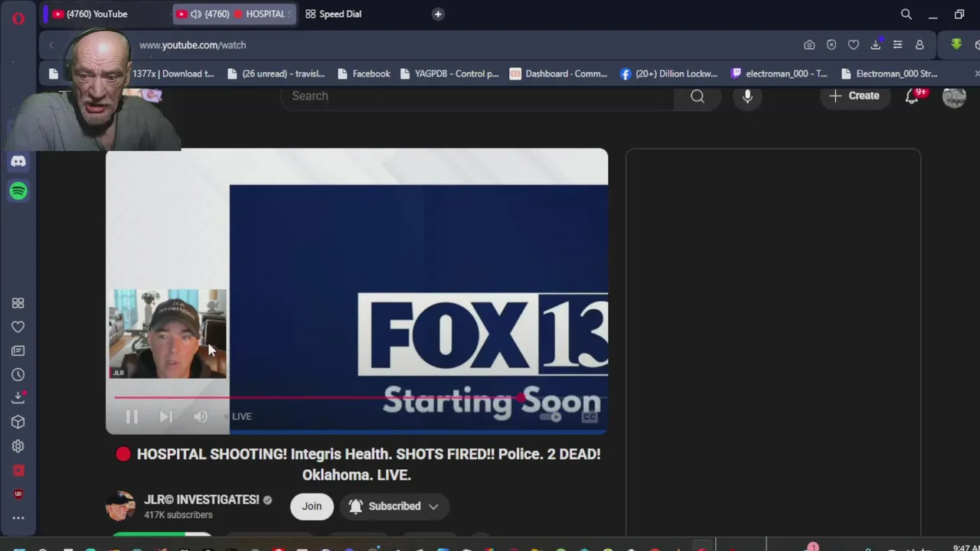Open Electroman_000 Str... bookmark
Screen dimensions: 980x551
[889, 73]
